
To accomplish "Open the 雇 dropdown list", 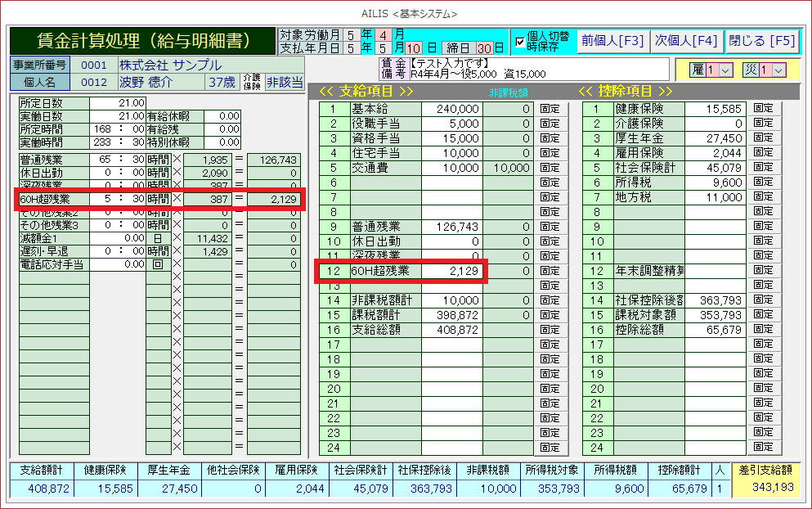I will (725, 70).
